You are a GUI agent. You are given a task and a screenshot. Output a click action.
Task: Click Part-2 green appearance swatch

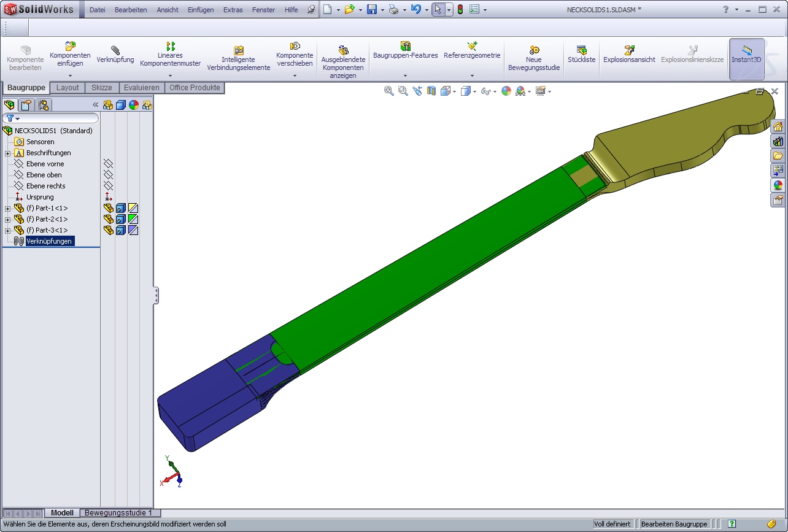click(x=133, y=219)
